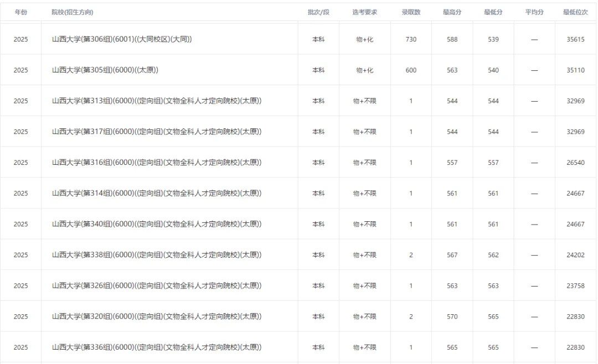Screen dimensions: 598x364
Task: Click the lowest score 562 cell
Action: (x=493, y=255)
